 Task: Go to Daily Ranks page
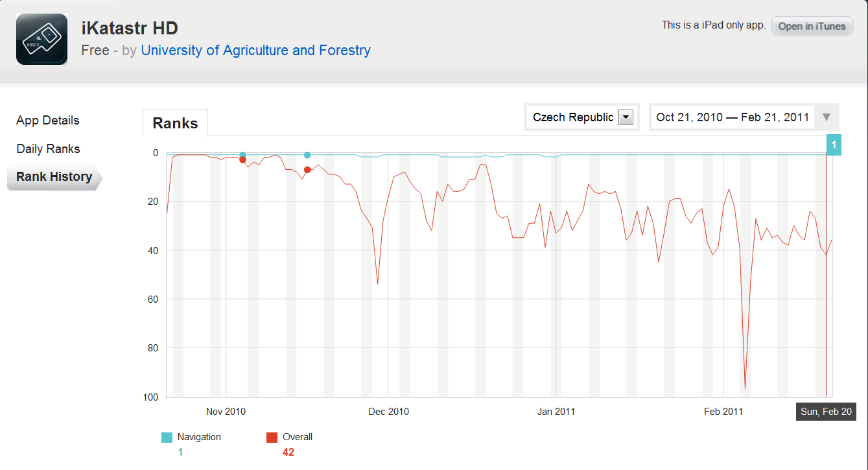(48, 149)
